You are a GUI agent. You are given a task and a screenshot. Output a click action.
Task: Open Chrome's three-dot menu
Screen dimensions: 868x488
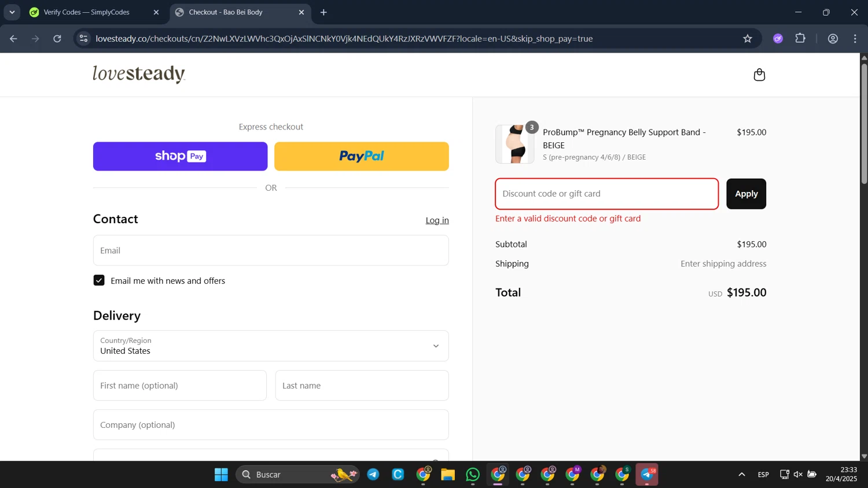click(855, 39)
